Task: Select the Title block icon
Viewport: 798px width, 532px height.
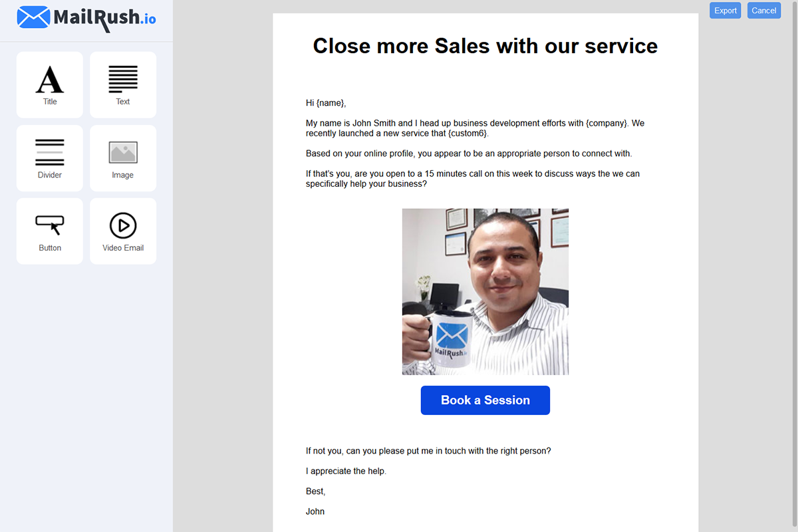Action: tap(50, 84)
